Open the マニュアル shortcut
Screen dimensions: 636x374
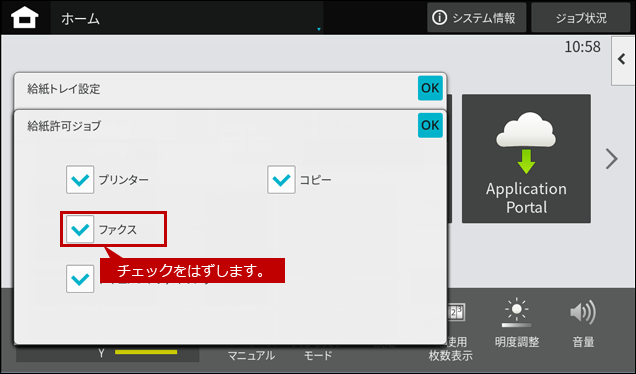(251, 356)
